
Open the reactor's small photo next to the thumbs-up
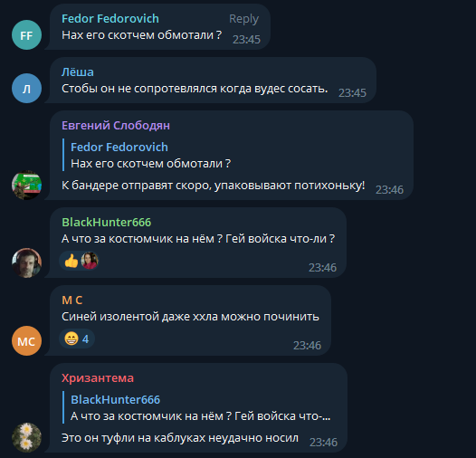point(90,261)
